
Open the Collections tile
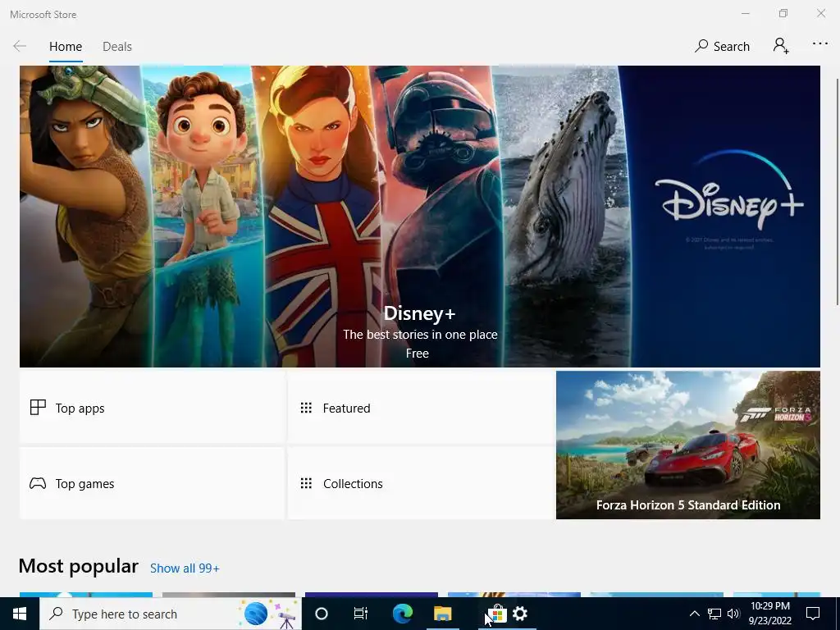[421, 483]
